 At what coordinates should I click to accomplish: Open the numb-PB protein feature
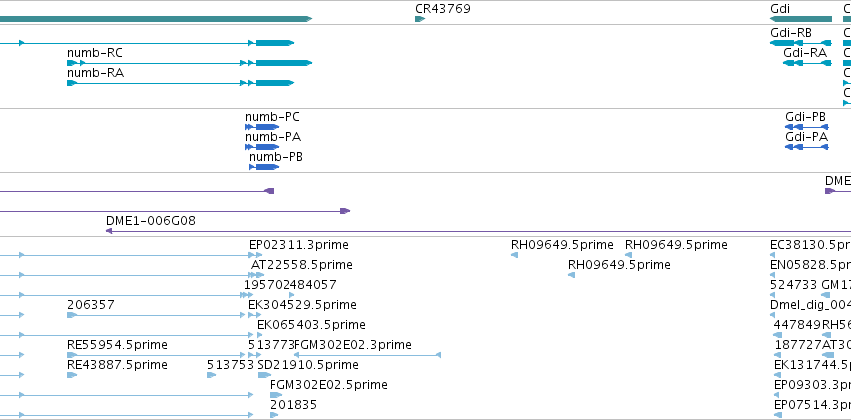click(x=264, y=167)
